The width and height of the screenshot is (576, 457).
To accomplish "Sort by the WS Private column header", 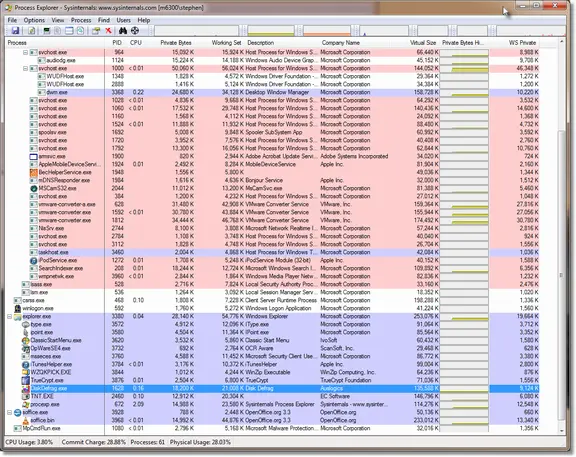I will coord(522,43).
